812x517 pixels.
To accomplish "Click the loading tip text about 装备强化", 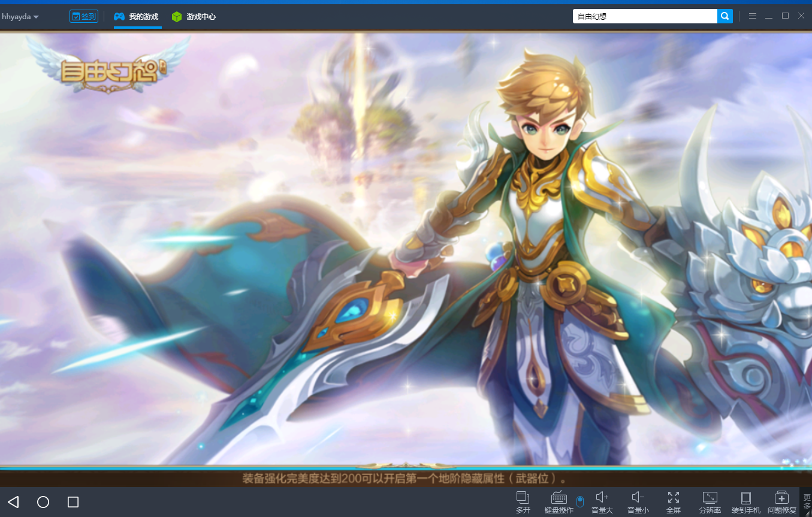I will [405, 478].
